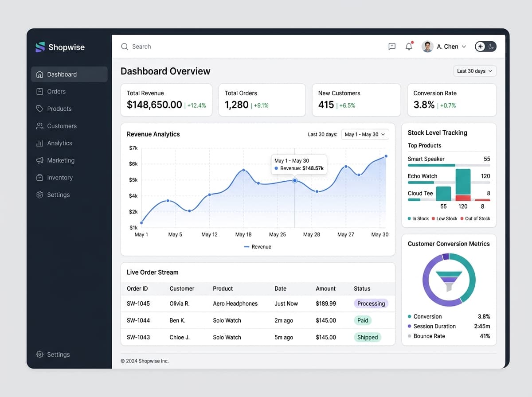Click the Amount column header

pos(326,288)
